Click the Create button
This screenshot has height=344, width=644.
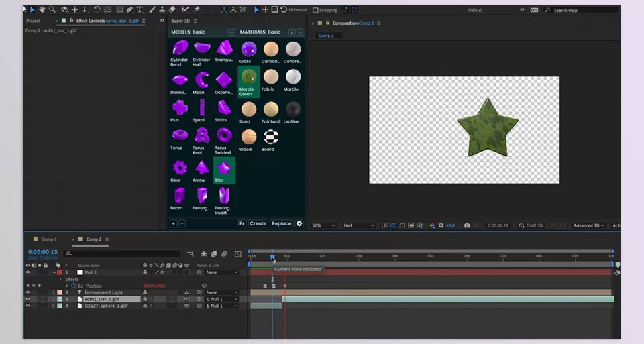click(x=258, y=223)
